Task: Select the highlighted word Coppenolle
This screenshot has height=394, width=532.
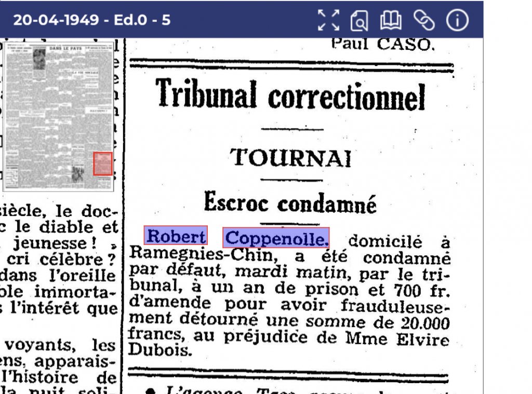Action: pos(276,238)
